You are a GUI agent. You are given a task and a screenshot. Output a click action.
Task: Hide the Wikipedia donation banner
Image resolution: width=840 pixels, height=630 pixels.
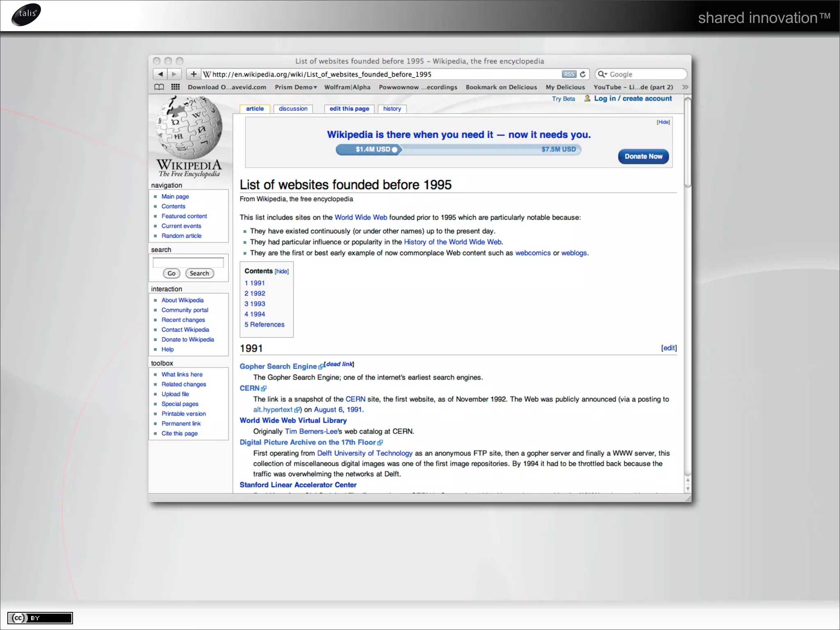coord(663,122)
